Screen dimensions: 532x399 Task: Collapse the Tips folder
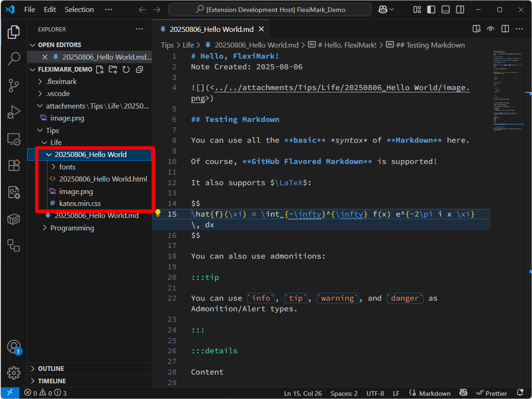click(x=90, y=130)
